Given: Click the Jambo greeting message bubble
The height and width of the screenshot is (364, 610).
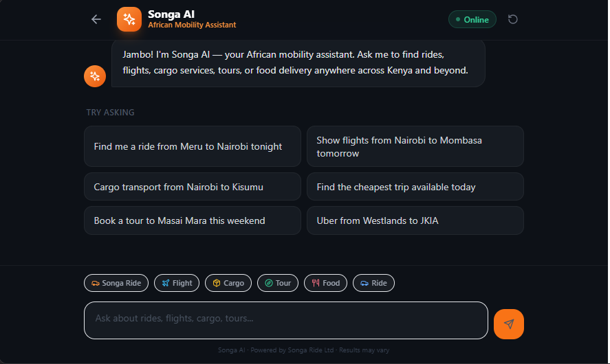Looking at the screenshot, I should click(298, 62).
